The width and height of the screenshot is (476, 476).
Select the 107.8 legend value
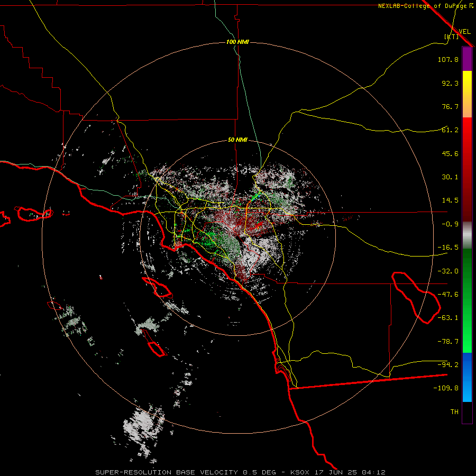[448, 59]
